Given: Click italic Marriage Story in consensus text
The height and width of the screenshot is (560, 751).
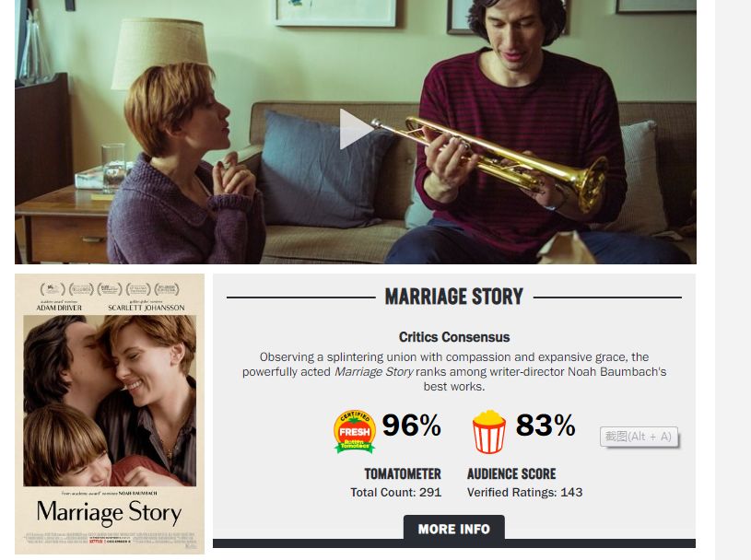Looking at the screenshot, I should tap(373, 372).
